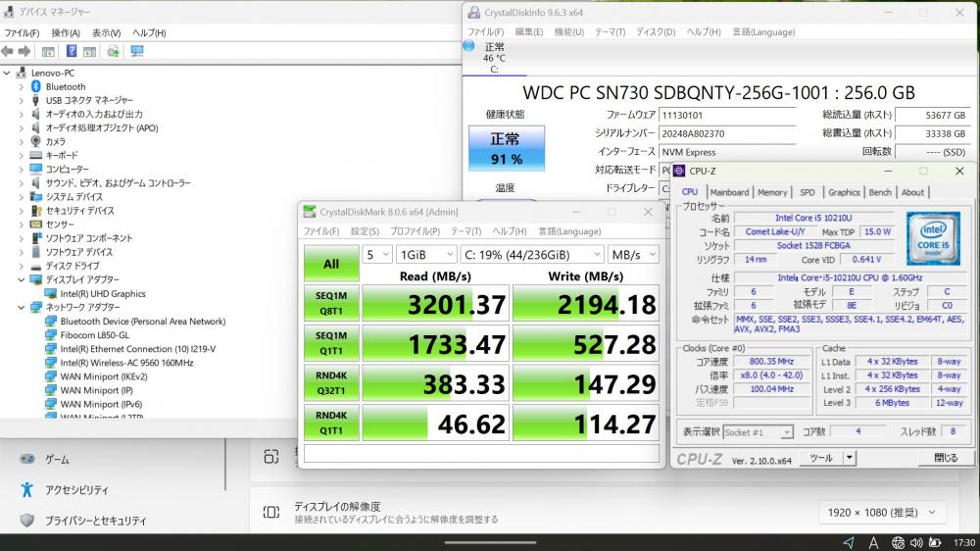The width and height of the screenshot is (980, 551).
Task: Open the ツール dropdown arrow in CPU-Z
Action: 850,458
